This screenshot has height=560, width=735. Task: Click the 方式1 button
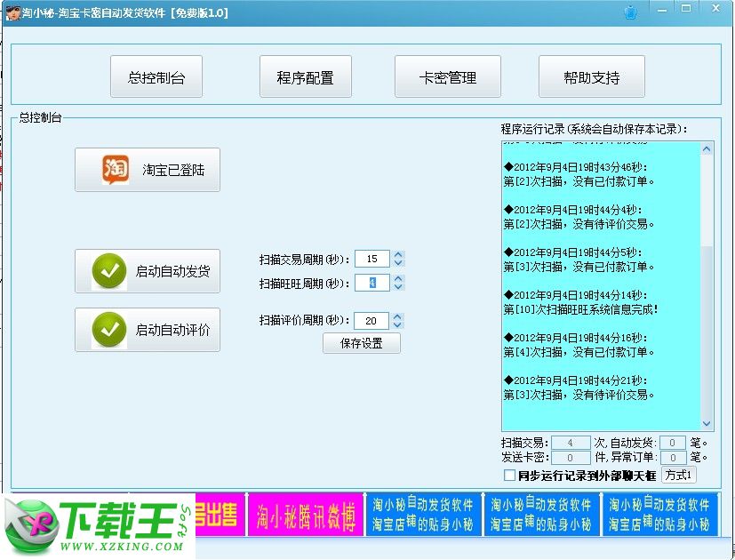click(x=678, y=475)
